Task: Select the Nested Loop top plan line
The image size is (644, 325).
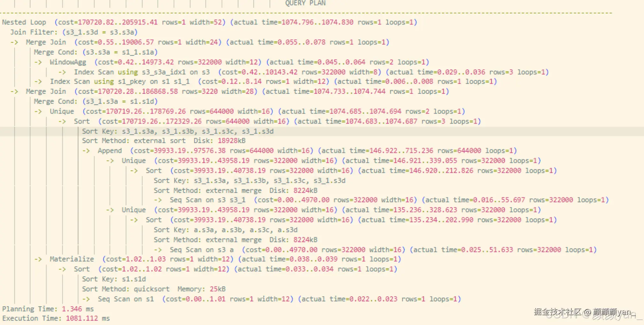Action: point(209,22)
